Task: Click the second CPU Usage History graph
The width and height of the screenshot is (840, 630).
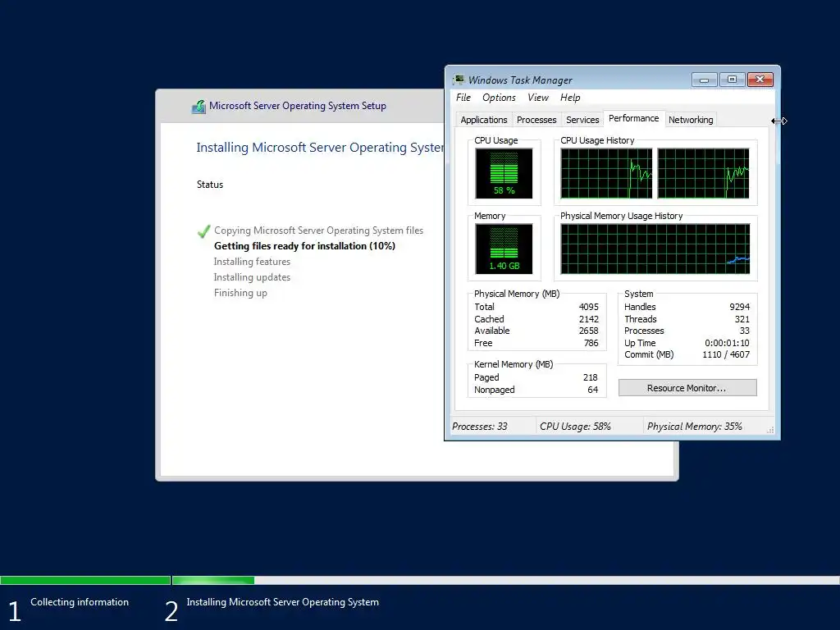Action: pyautogui.click(x=703, y=173)
